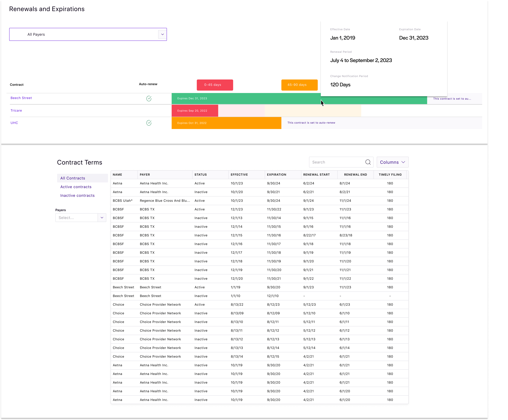Click the auto-renew checkmark icon for UHC
508x420 pixels.
click(148, 123)
